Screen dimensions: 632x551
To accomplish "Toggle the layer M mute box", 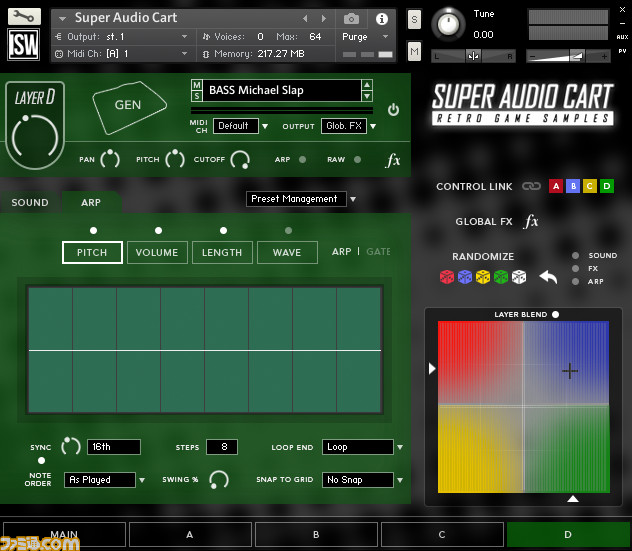I will click(197, 85).
